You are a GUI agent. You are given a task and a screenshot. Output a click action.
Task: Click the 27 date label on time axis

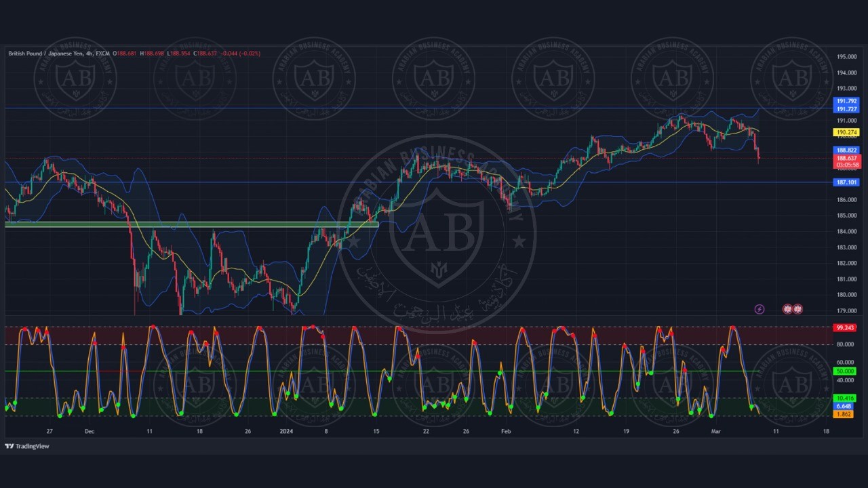pos(50,431)
